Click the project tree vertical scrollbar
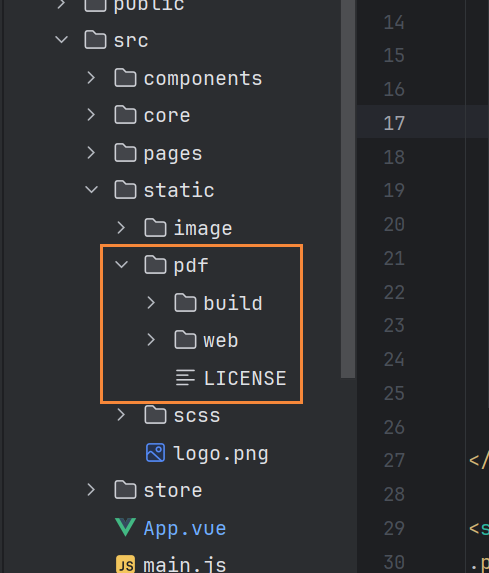Image resolution: width=489 pixels, height=573 pixels. pos(348,189)
